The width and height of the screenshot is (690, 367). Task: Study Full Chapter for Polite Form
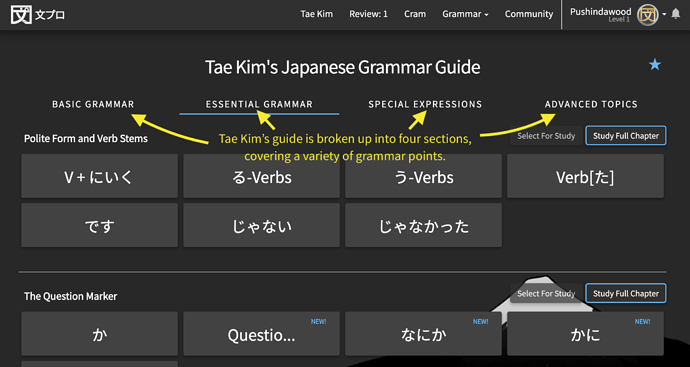(x=626, y=136)
